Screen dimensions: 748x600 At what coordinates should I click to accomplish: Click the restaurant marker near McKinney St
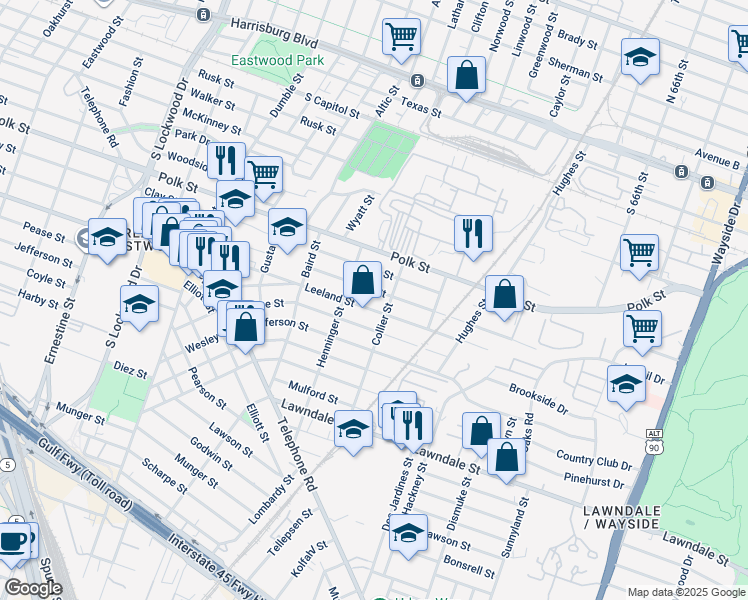[226, 160]
